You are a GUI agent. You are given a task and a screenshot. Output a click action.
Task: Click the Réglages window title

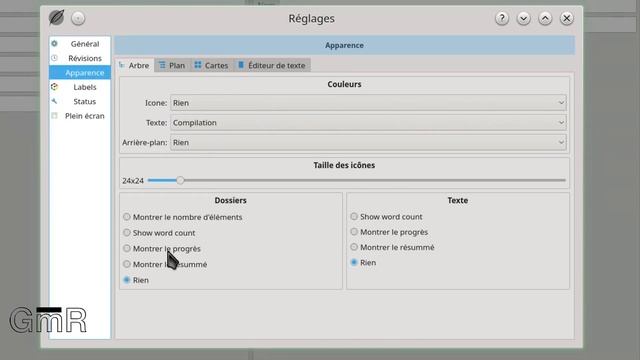click(x=311, y=18)
